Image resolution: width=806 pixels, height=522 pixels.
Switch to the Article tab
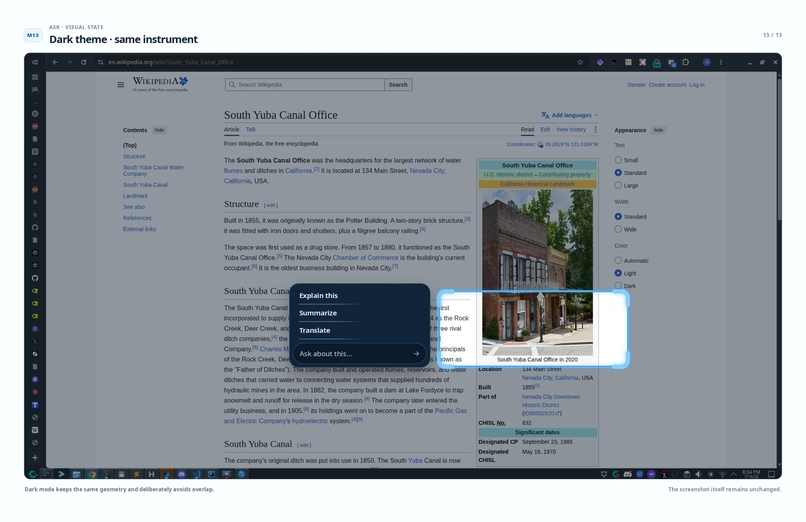point(231,129)
